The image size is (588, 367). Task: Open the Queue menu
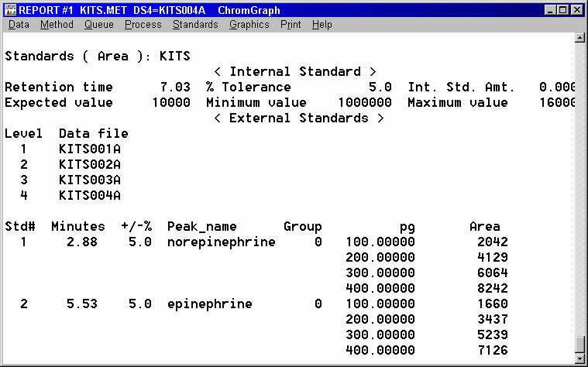tap(98, 25)
